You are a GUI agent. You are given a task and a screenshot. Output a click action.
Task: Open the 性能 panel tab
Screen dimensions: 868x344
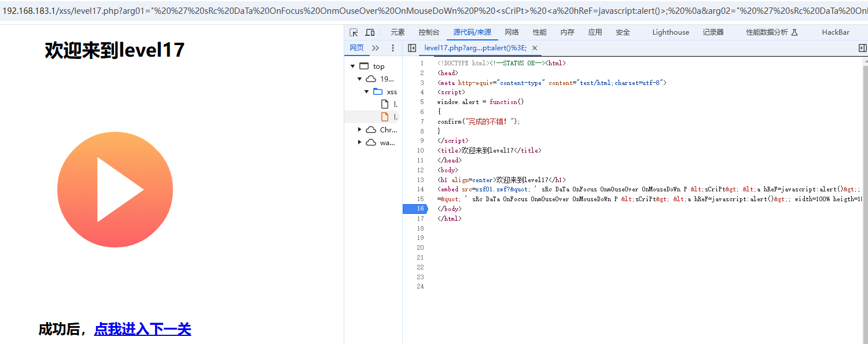click(x=539, y=32)
